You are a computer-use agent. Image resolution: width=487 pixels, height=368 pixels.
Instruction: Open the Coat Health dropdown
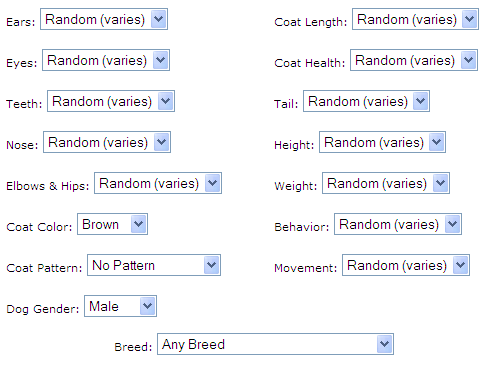click(414, 60)
